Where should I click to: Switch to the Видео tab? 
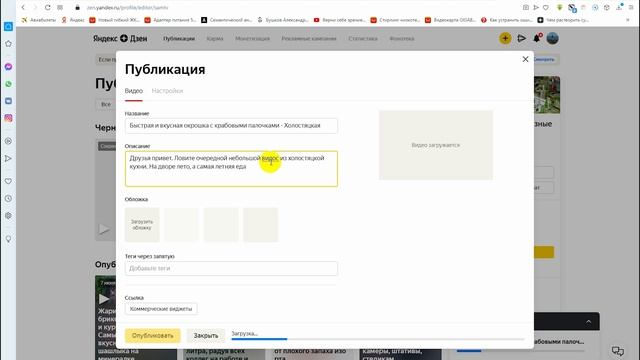click(133, 91)
